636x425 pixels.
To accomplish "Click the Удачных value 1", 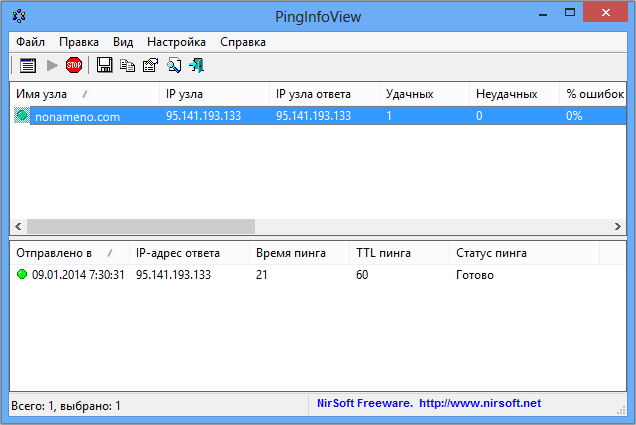I will [389, 116].
